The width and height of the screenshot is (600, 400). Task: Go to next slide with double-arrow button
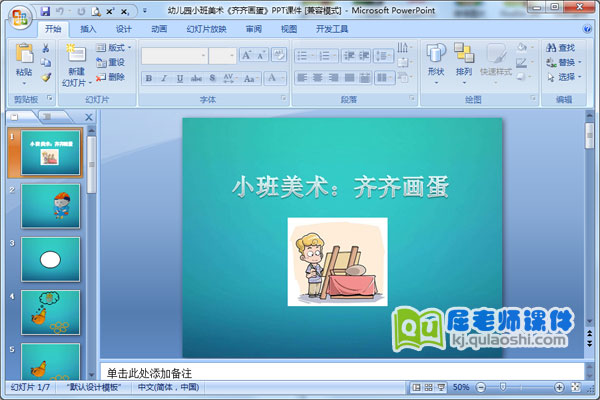click(x=590, y=343)
